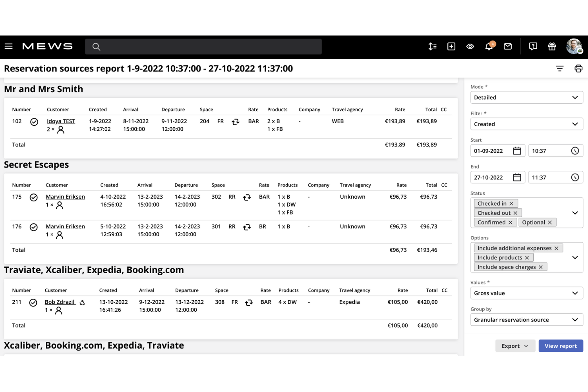
Task: Click the gift box icon
Action: tap(552, 46)
